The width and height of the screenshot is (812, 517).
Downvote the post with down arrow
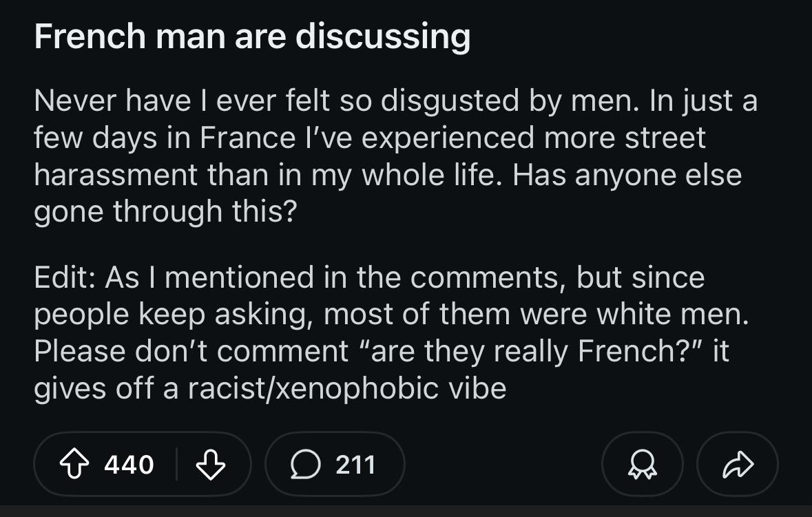[x=211, y=465]
